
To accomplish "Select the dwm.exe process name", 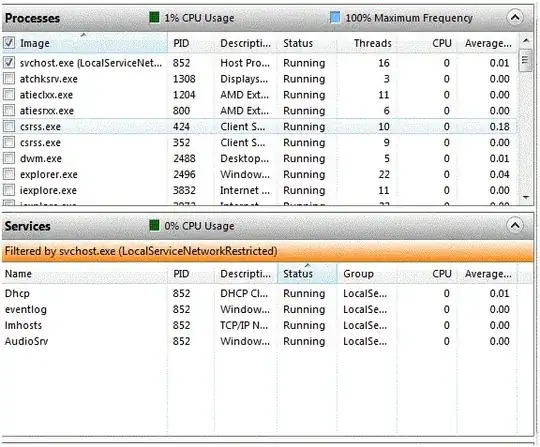I will pos(41,158).
